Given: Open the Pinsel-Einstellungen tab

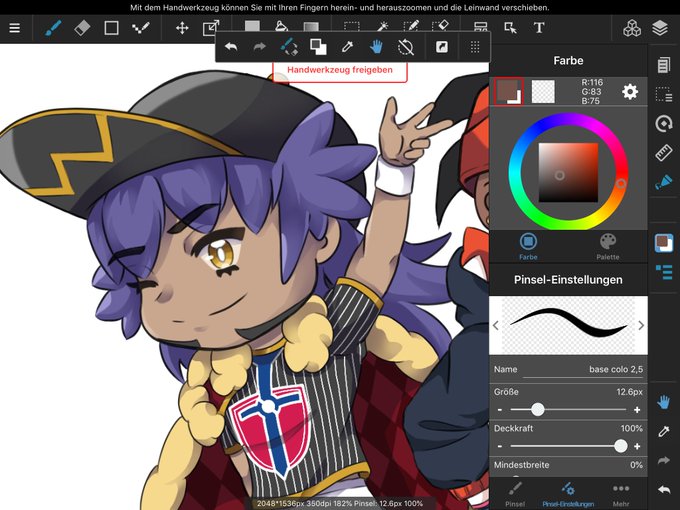Looking at the screenshot, I should (568, 494).
